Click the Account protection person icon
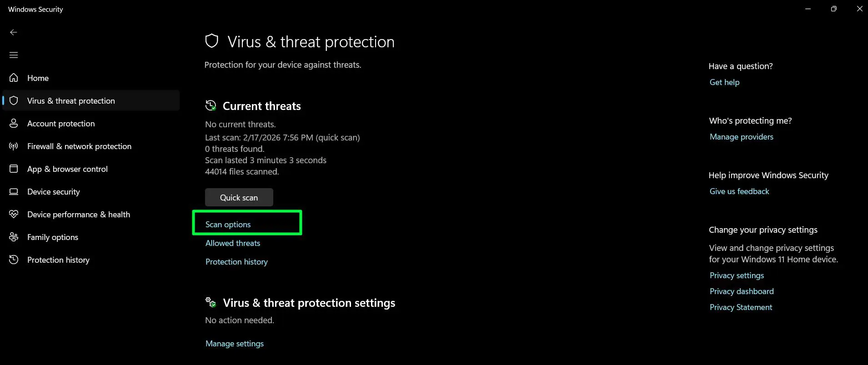 coord(14,123)
